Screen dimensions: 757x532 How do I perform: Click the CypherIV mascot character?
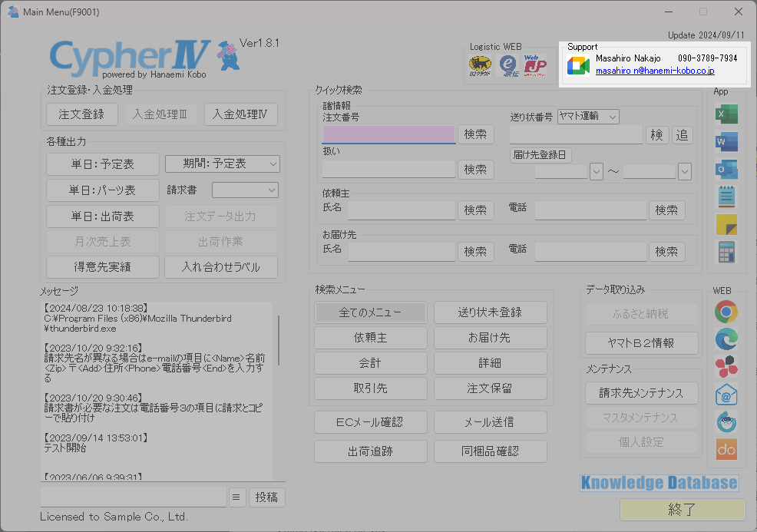(x=228, y=55)
